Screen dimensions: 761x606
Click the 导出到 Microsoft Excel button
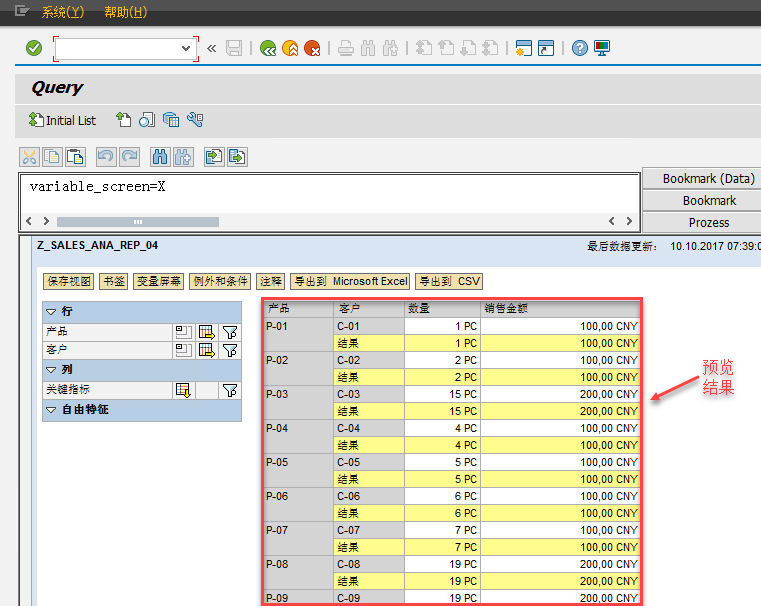pos(350,282)
